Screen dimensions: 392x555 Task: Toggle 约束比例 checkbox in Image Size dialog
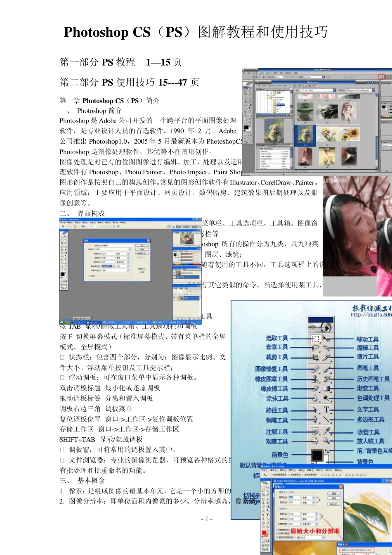(277, 533)
